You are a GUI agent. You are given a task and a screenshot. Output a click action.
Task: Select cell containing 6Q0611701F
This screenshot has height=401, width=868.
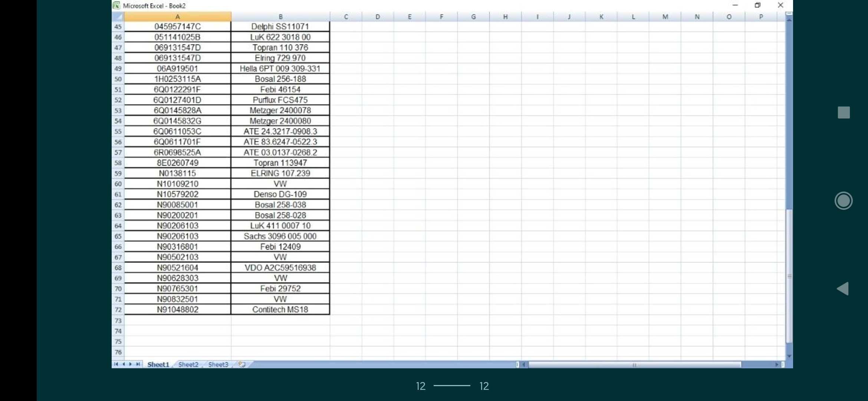point(178,142)
